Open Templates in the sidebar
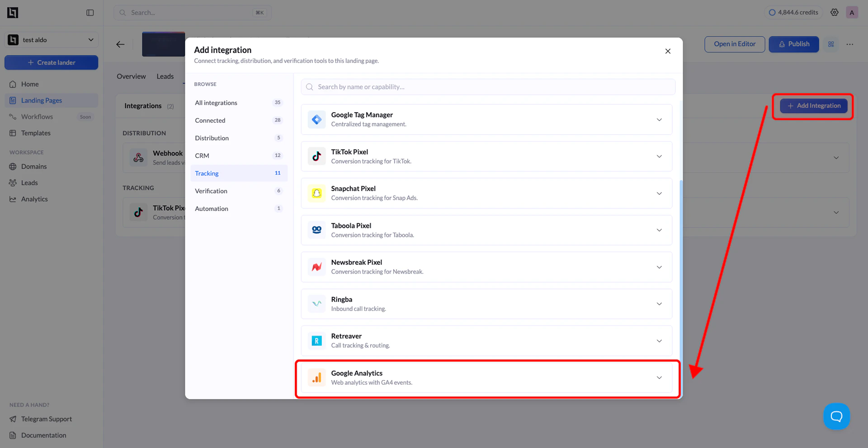This screenshot has height=448, width=868. 52,133
